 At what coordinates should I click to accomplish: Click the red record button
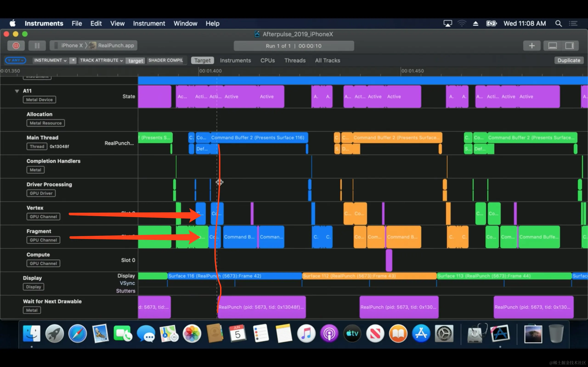(16, 46)
